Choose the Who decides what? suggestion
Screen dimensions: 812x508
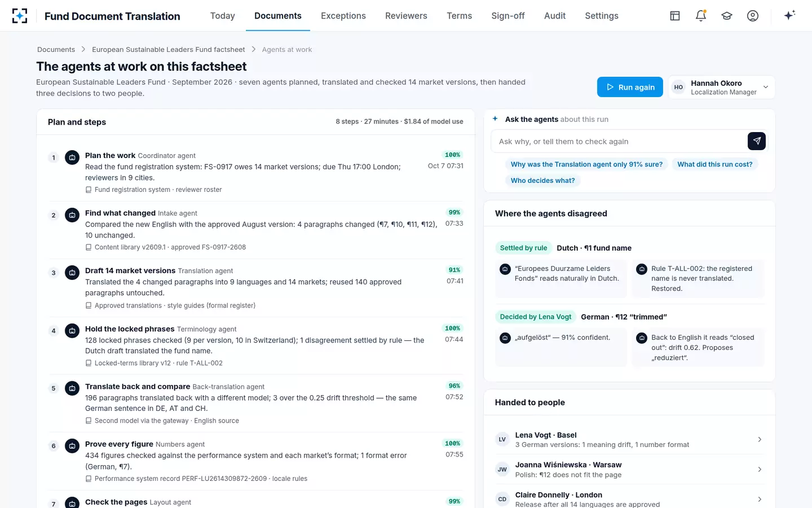coord(542,181)
